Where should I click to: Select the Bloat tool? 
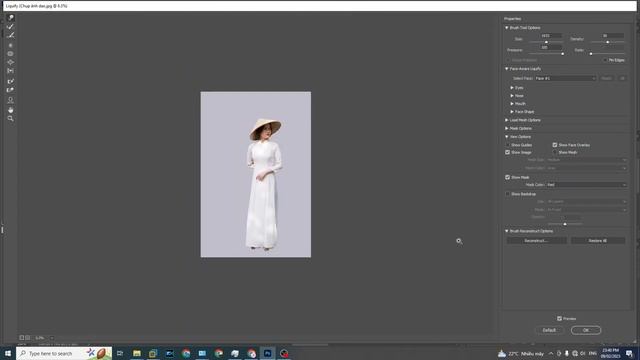coord(11,62)
